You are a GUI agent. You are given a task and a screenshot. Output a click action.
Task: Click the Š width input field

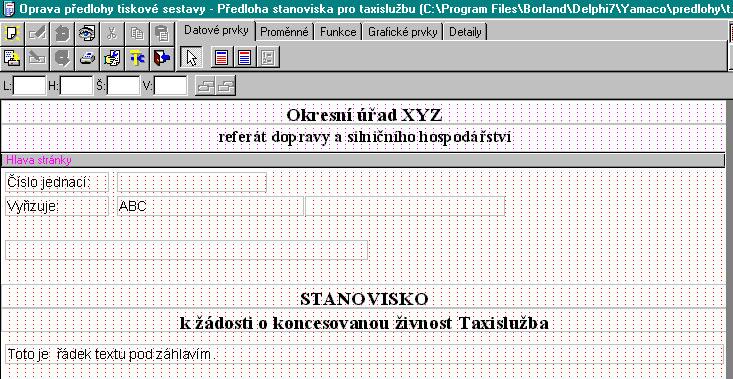(124, 86)
